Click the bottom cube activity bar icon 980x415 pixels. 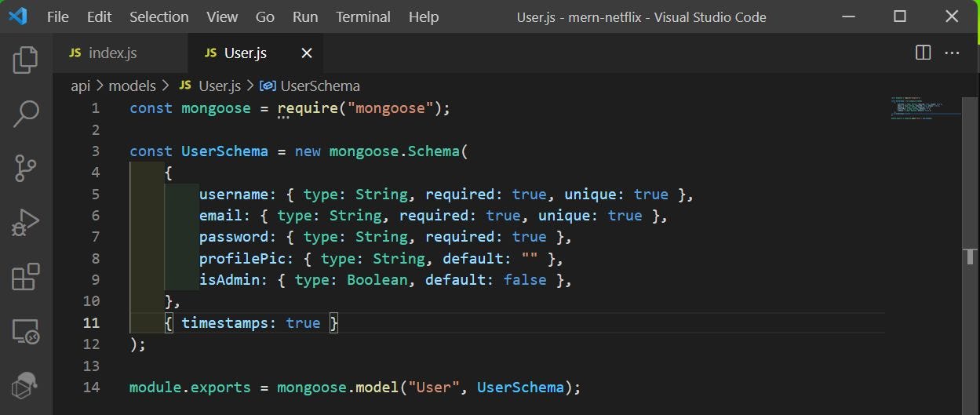pyautogui.click(x=26, y=386)
